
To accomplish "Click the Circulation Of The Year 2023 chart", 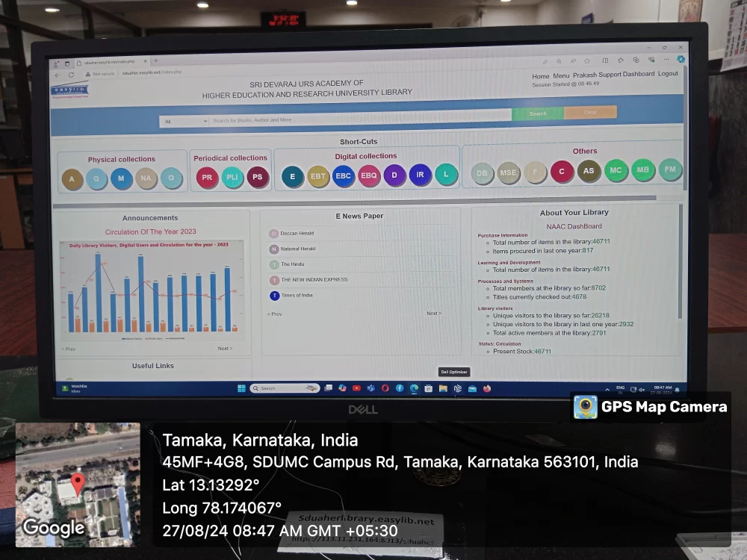I will click(x=152, y=291).
